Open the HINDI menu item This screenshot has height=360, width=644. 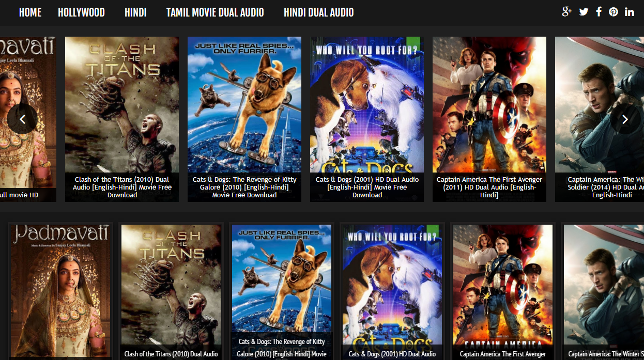(x=135, y=12)
